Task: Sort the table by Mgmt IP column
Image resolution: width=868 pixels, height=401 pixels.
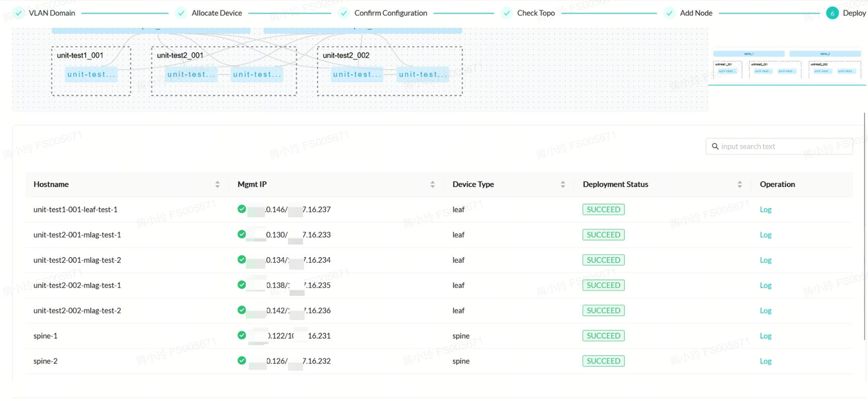Action: pyautogui.click(x=432, y=185)
